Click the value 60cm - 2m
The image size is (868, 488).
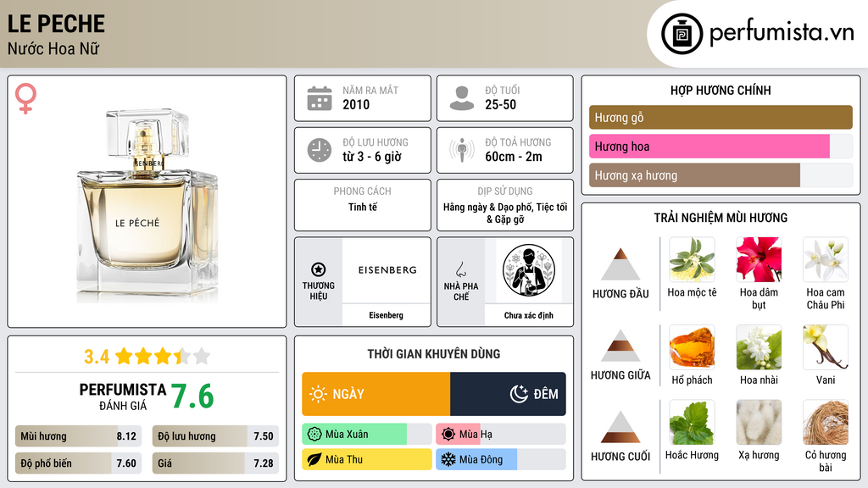pos(514,157)
